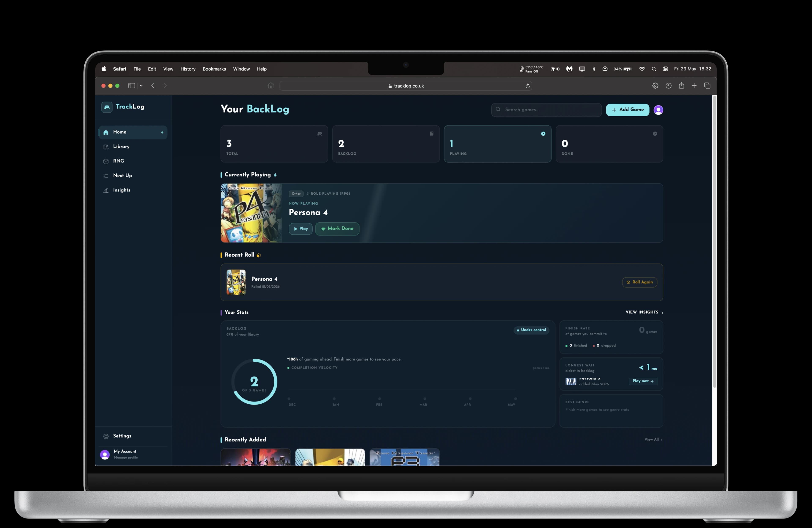This screenshot has width=812, height=528.
Task: Click the 2 of 3 games progress ring
Action: point(254,382)
